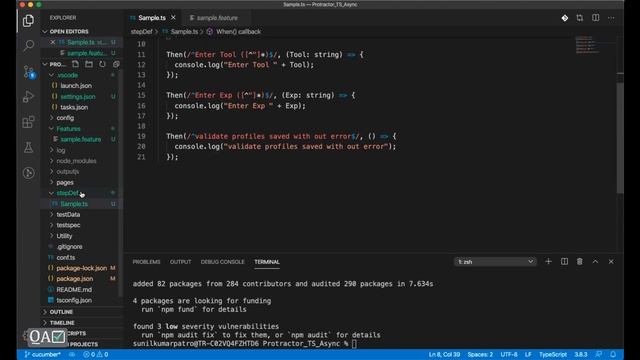Click the diamond icon in editor title bar
Viewport: 640px width, 360px height.
tap(564, 18)
